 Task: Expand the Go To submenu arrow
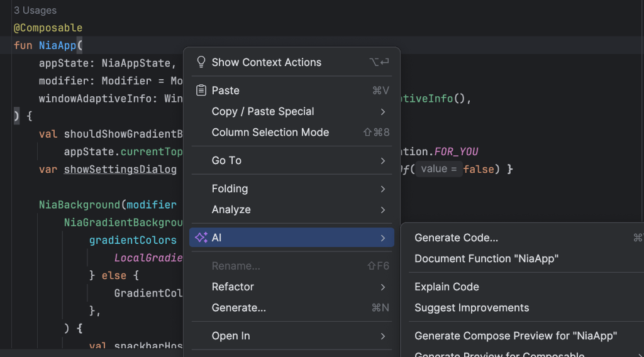coord(383,160)
